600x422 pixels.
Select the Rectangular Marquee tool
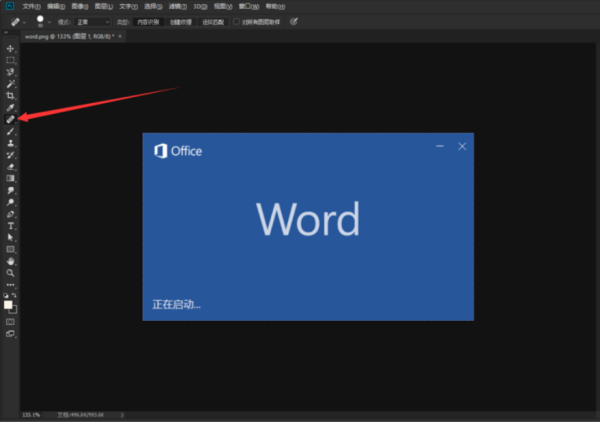pos(10,60)
